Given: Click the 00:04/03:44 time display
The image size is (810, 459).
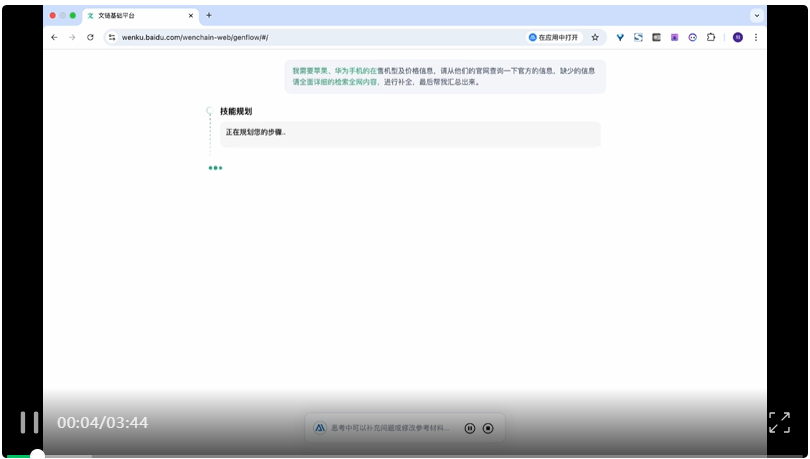Looking at the screenshot, I should pyautogui.click(x=102, y=422).
